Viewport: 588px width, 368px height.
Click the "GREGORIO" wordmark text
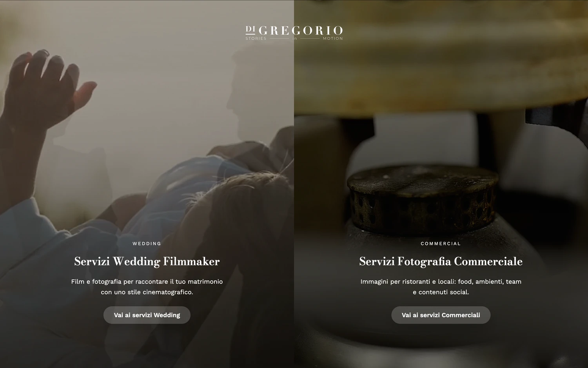coord(301,31)
